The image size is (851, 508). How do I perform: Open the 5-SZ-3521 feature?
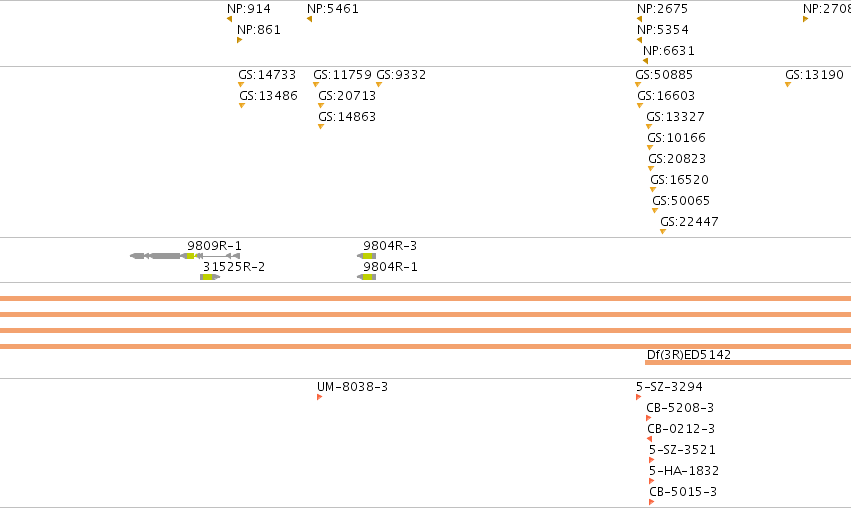[x=682, y=450]
